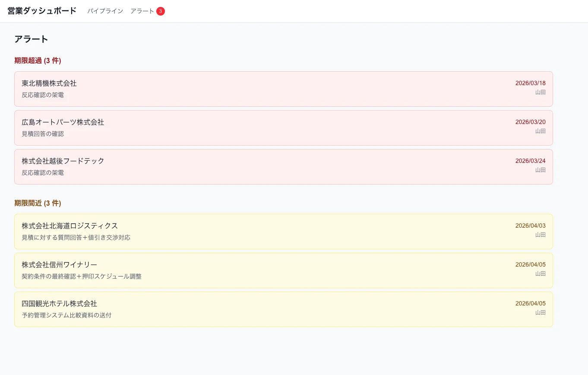Click 山田 on the 東北精機株式会社 card
Screen dimensions: 588x375
click(540, 92)
